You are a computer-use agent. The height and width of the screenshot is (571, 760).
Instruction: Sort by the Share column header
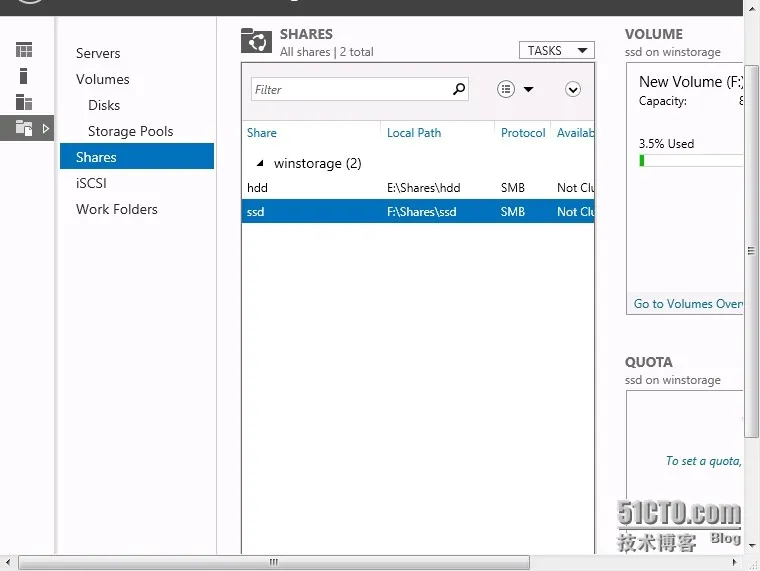[262, 133]
